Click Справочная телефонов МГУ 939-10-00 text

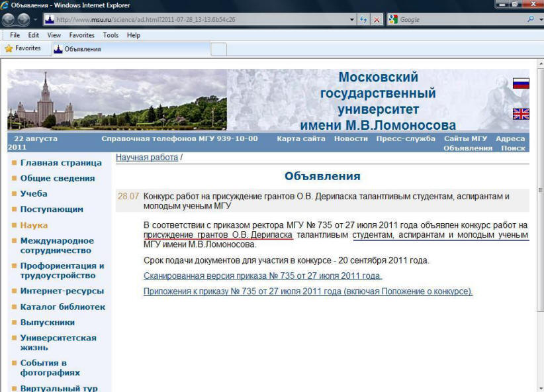pos(179,138)
